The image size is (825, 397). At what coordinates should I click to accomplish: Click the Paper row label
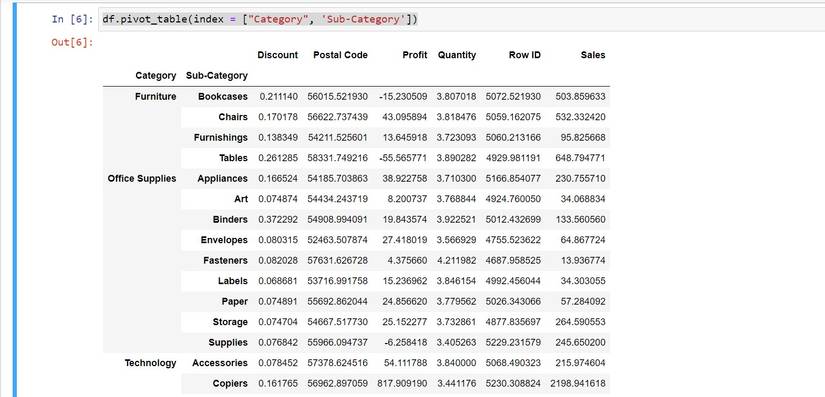click(235, 302)
